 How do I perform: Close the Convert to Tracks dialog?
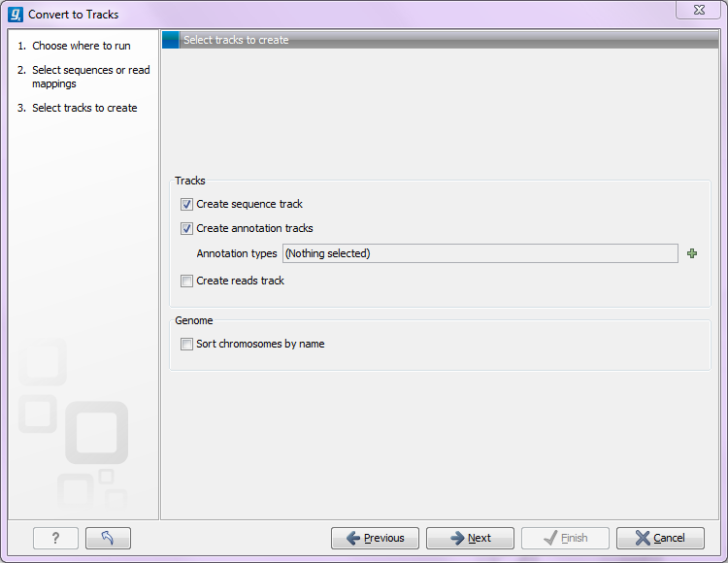[x=698, y=10]
